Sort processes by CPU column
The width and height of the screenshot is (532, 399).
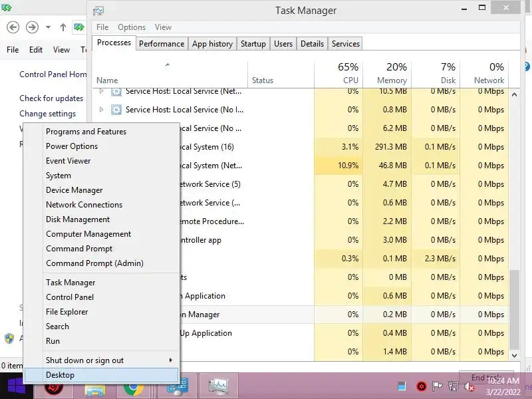[338, 74]
